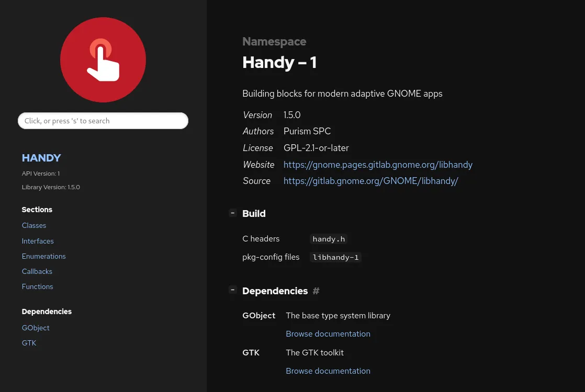Click the libhandy-1 pkg-config label
The width and height of the screenshot is (585, 392).
point(335,257)
